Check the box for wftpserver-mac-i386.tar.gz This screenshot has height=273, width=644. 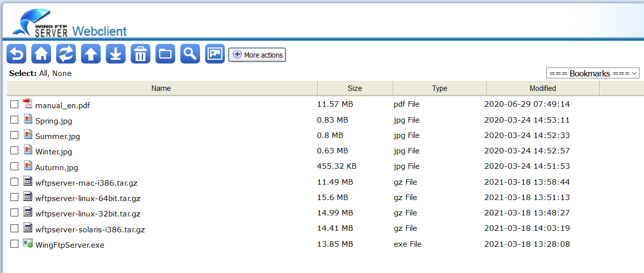click(x=15, y=182)
